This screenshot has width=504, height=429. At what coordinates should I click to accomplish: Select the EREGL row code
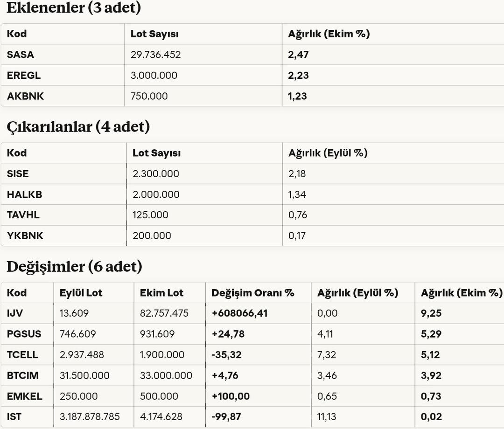tap(24, 76)
